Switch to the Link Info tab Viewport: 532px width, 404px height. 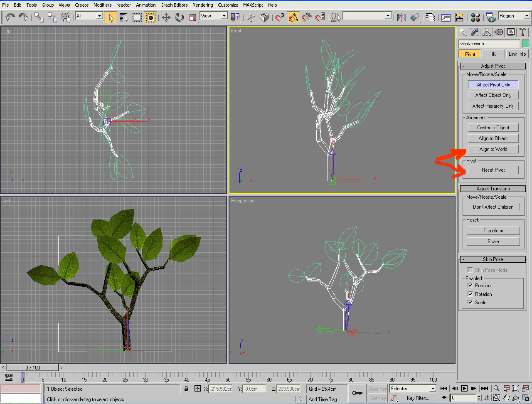(517, 54)
